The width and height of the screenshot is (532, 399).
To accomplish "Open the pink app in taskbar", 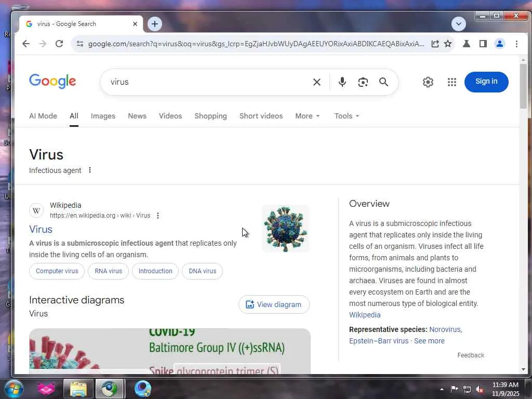I will tap(46, 389).
